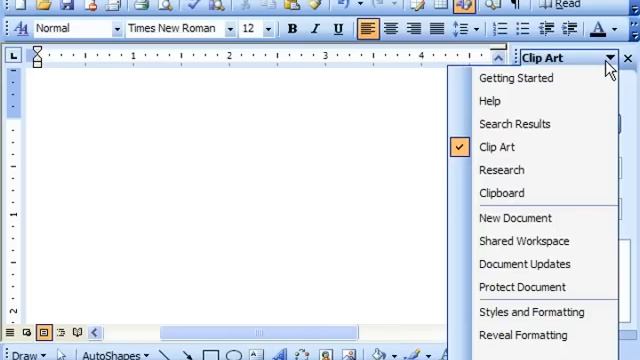The height and width of the screenshot is (360, 640).
Task: Click the Read button on toolbar
Action: 559,4
